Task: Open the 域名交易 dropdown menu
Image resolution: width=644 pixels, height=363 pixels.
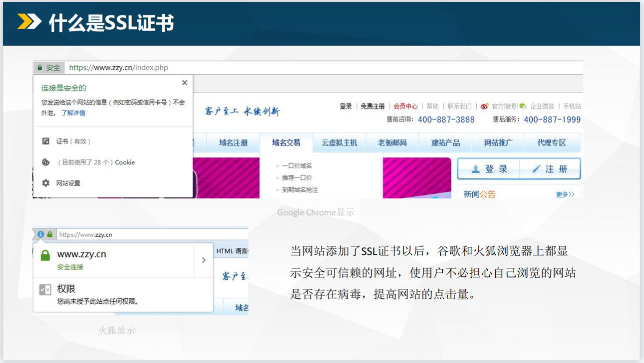Action: pyautogui.click(x=286, y=143)
